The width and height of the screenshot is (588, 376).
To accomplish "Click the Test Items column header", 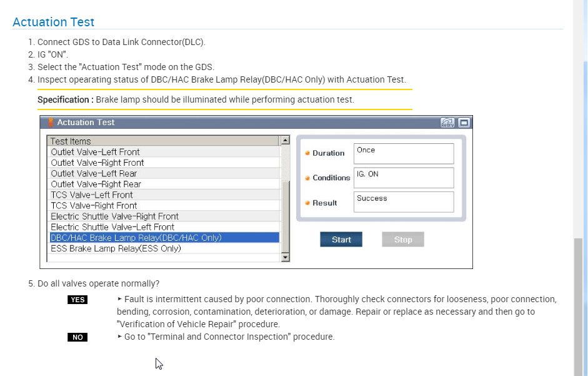I will tap(164, 141).
